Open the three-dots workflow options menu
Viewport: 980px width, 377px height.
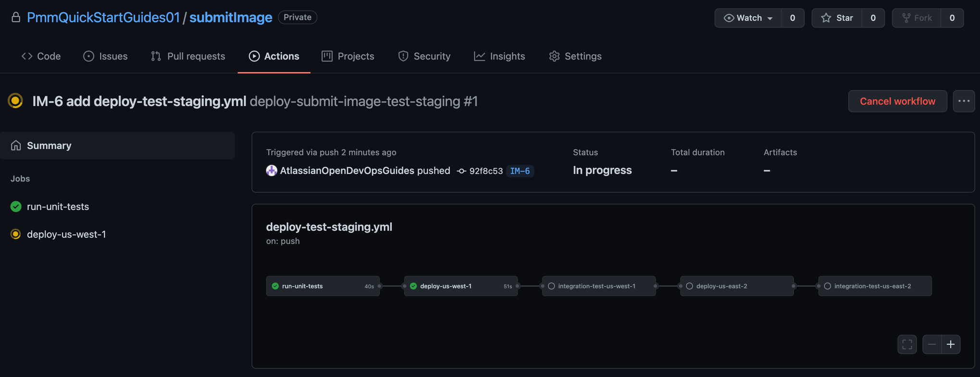(964, 101)
